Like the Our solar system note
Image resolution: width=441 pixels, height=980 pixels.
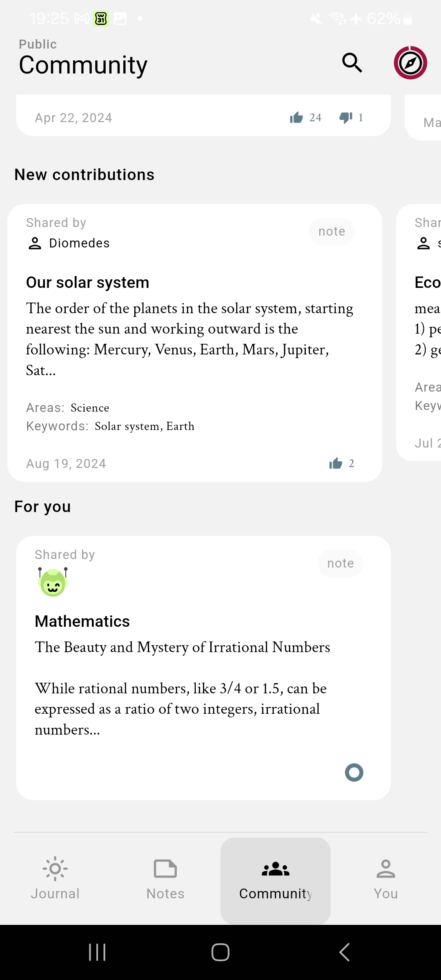(x=336, y=463)
